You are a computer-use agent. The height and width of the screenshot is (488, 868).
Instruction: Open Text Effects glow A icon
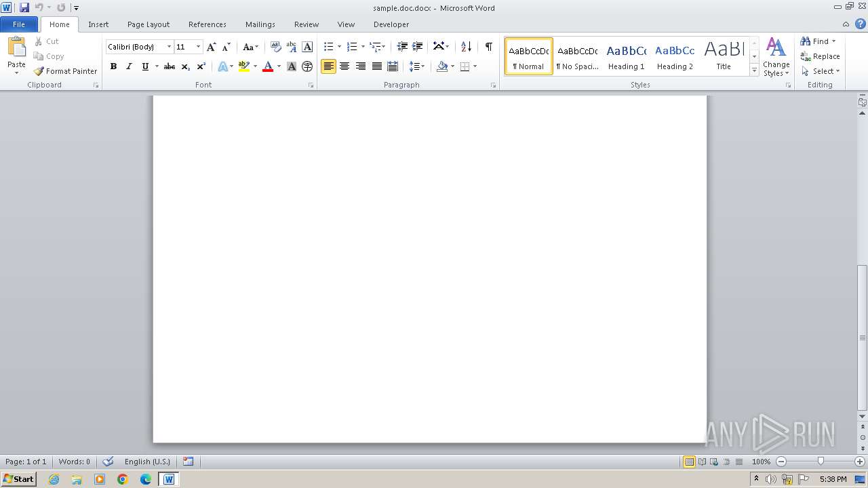[x=222, y=66]
